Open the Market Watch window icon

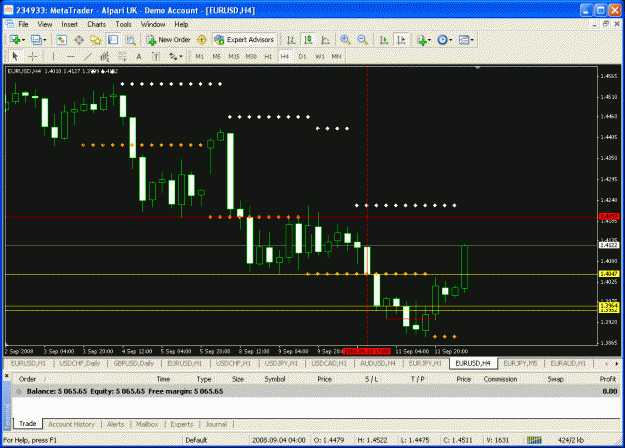(x=61, y=40)
